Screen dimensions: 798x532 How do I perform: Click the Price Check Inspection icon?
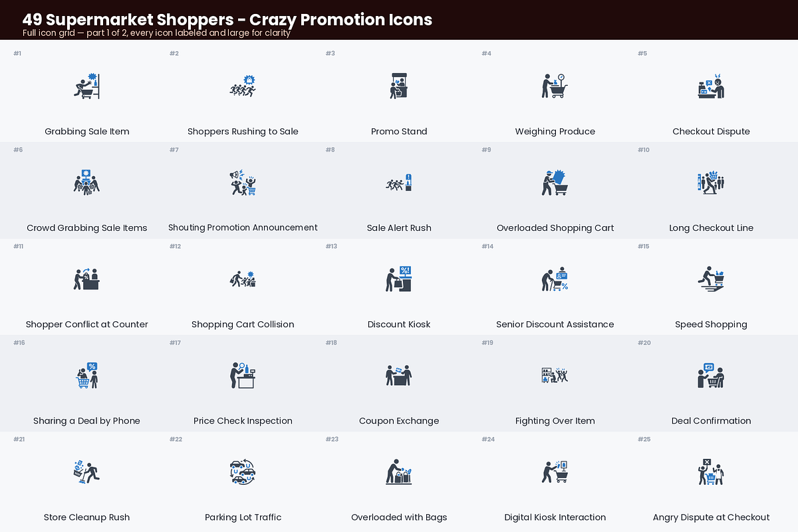coord(243,376)
